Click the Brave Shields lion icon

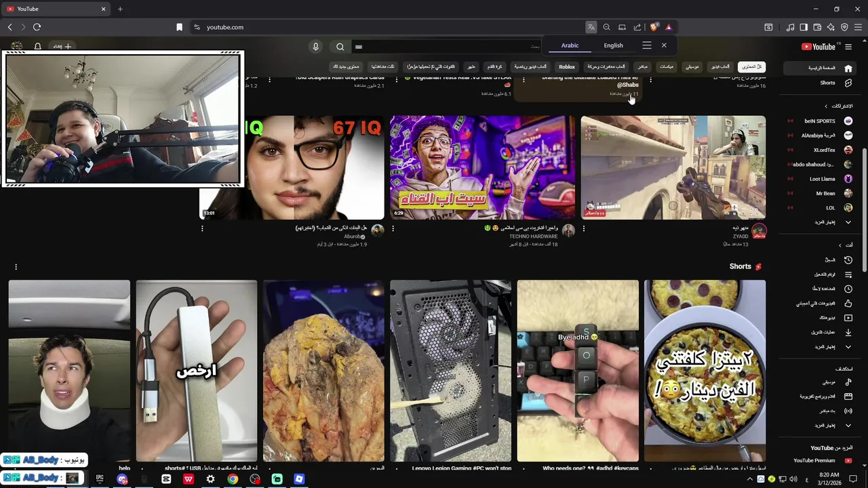coord(654,27)
